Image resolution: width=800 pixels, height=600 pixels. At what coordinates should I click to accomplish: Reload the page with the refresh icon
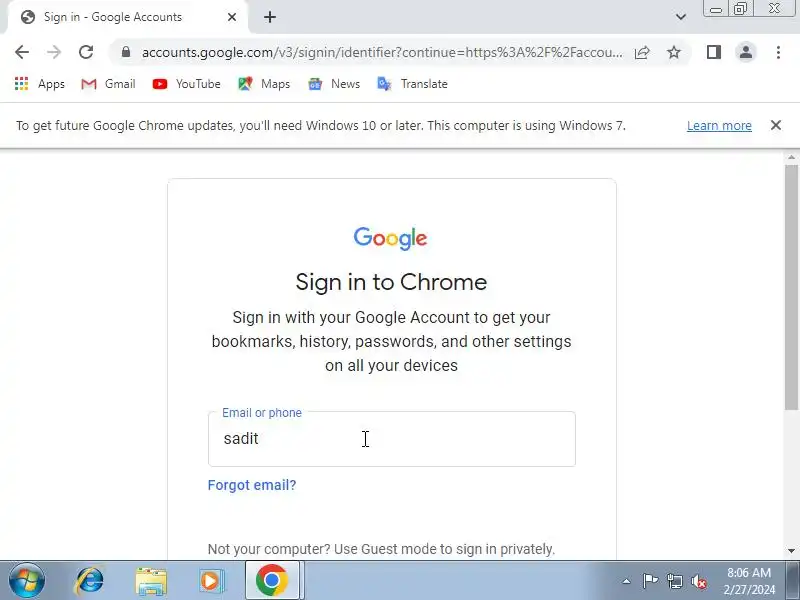pyautogui.click(x=86, y=52)
